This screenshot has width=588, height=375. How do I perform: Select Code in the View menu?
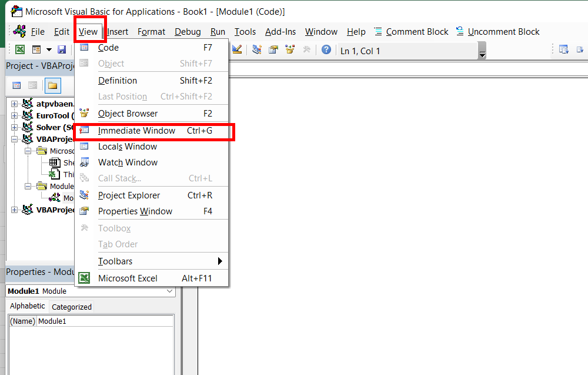click(152, 48)
